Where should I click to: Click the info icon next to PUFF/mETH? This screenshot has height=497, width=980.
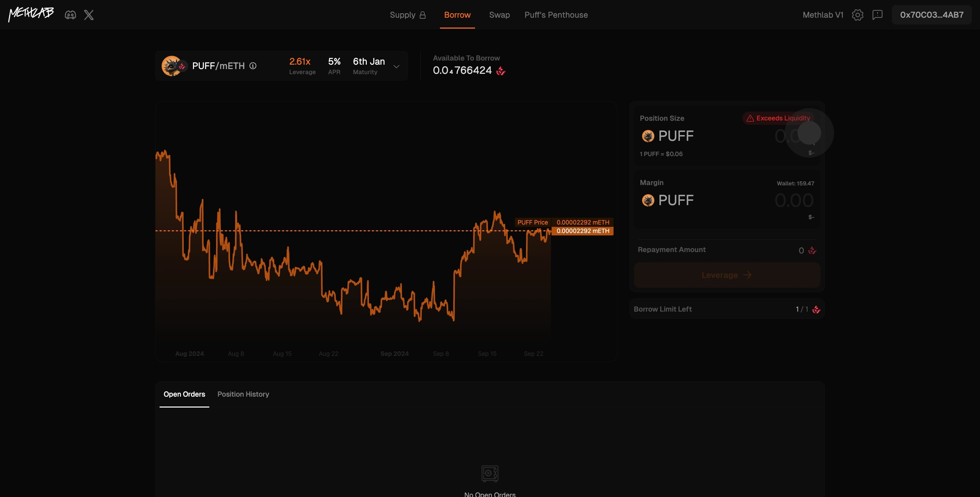(x=253, y=66)
